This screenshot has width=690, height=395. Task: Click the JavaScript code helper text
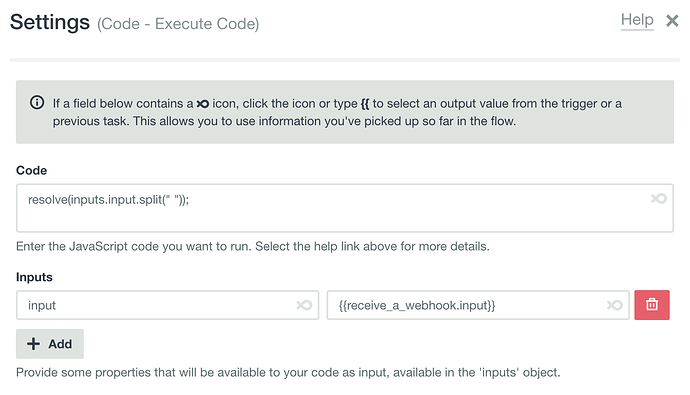point(253,246)
